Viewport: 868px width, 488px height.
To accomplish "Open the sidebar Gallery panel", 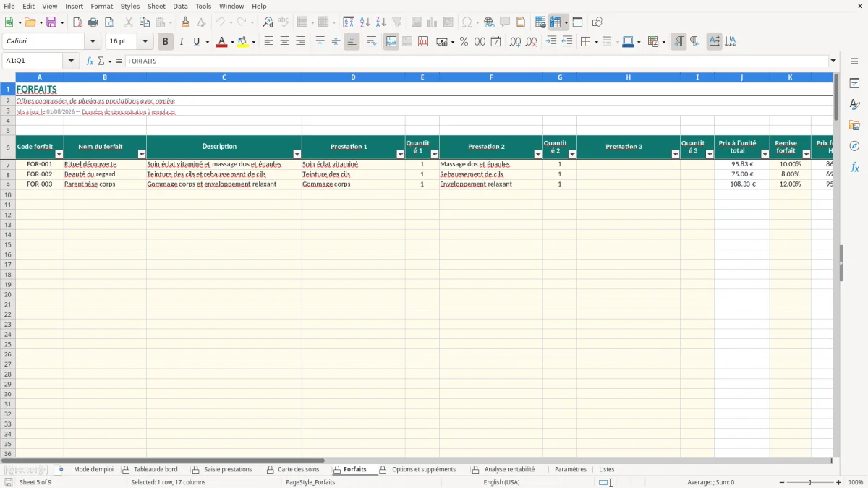I will (854, 126).
